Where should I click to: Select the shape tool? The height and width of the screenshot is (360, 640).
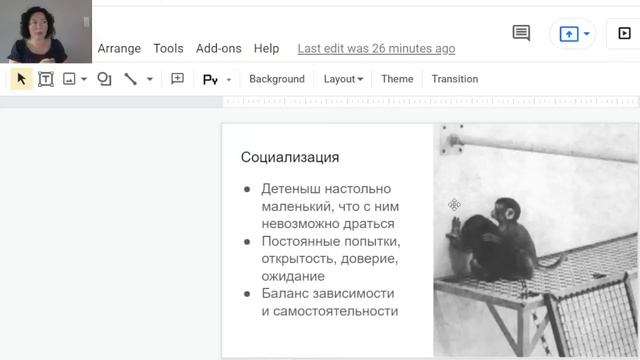click(104, 79)
